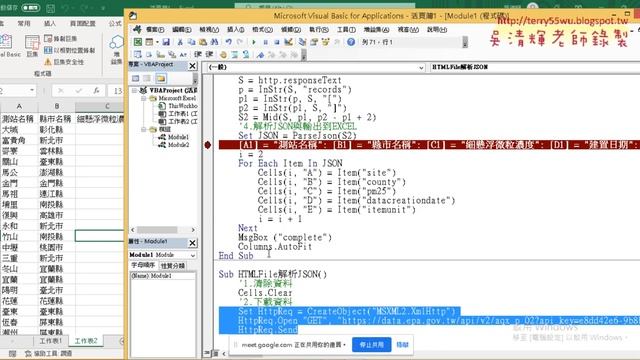The width and height of the screenshot is (640, 360).
Task: Click the 隱藏 hide link in sharing bar
Action: coord(402,345)
